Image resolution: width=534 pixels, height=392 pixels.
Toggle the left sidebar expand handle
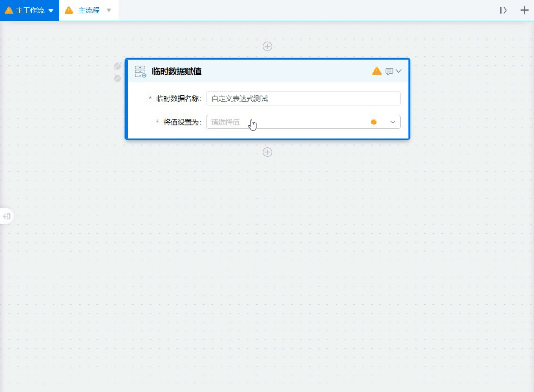click(x=7, y=216)
